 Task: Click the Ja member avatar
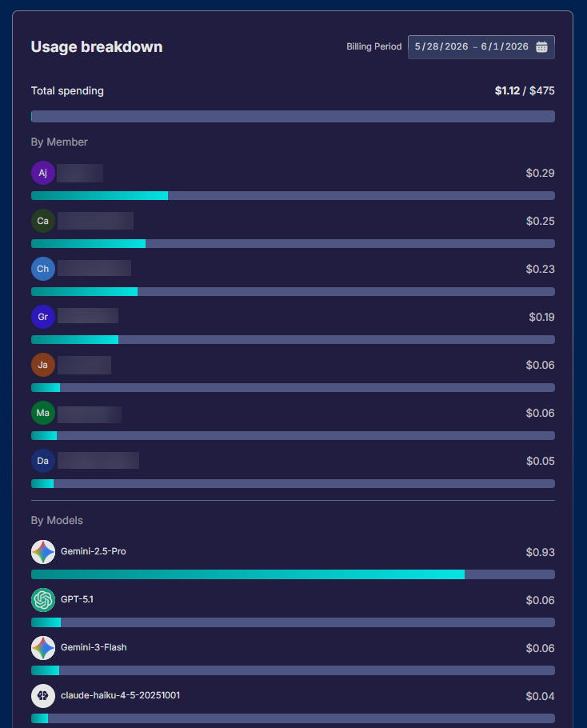point(43,365)
